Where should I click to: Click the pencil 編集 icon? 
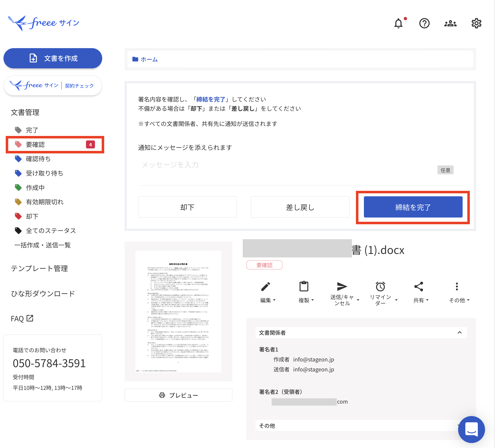click(266, 287)
